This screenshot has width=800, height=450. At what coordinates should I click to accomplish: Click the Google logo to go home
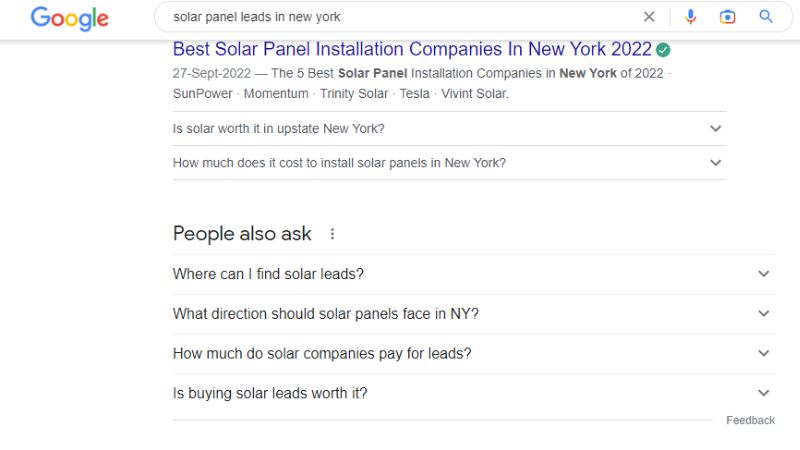coord(70,18)
